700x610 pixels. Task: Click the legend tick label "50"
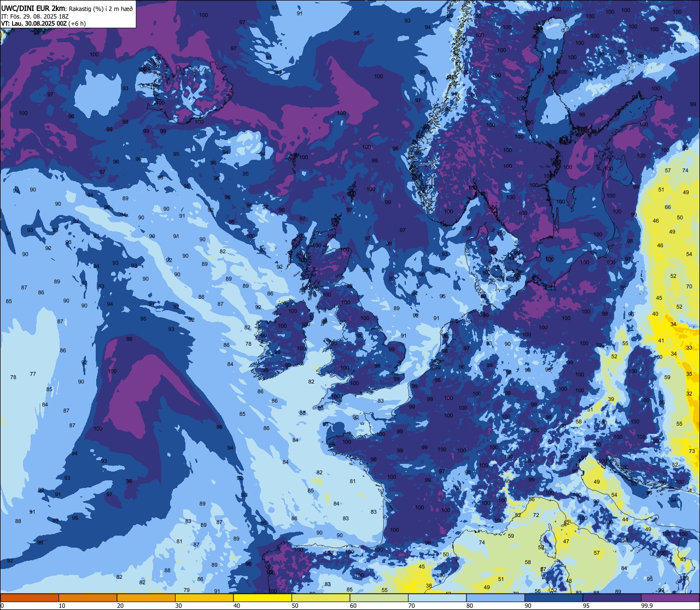295,606
